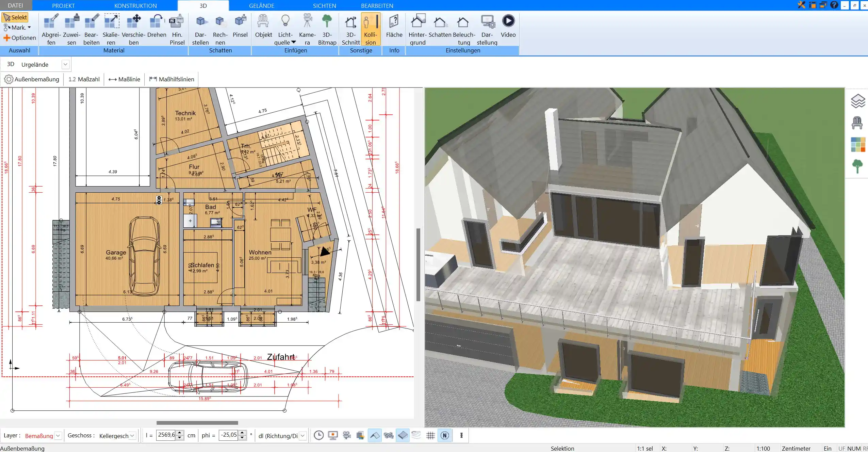The width and height of the screenshot is (868, 452).
Task: Open the Geschoss Kellergeschoss dropdown
Action: [132, 436]
